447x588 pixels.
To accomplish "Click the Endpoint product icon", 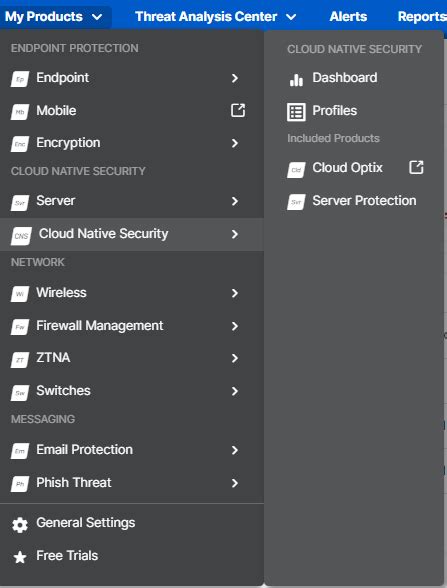I will [x=20, y=79].
